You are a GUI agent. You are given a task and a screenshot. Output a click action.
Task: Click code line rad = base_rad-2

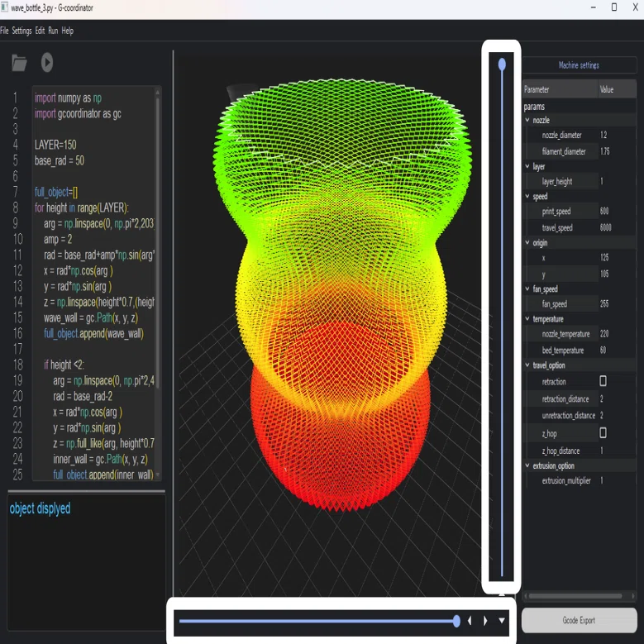coord(83,396)
